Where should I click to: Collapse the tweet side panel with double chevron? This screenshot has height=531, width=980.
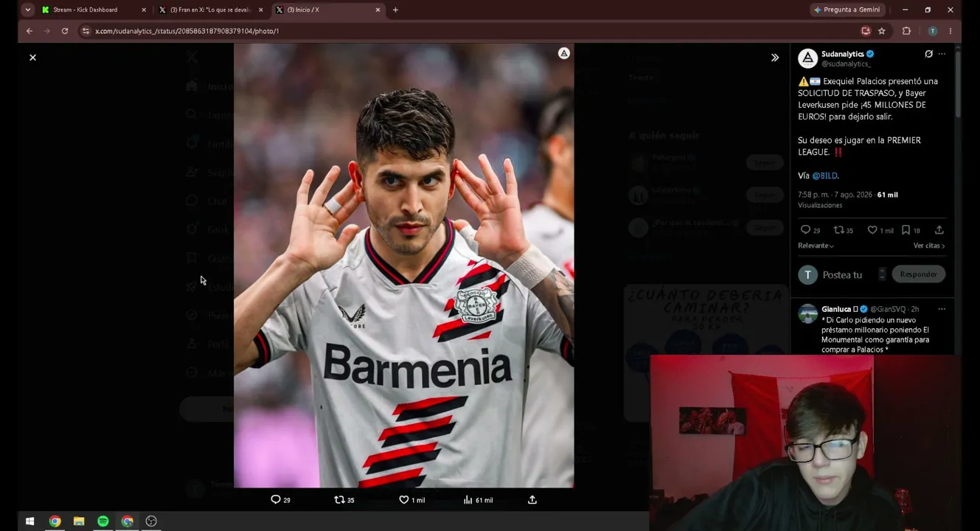(775, 58)
